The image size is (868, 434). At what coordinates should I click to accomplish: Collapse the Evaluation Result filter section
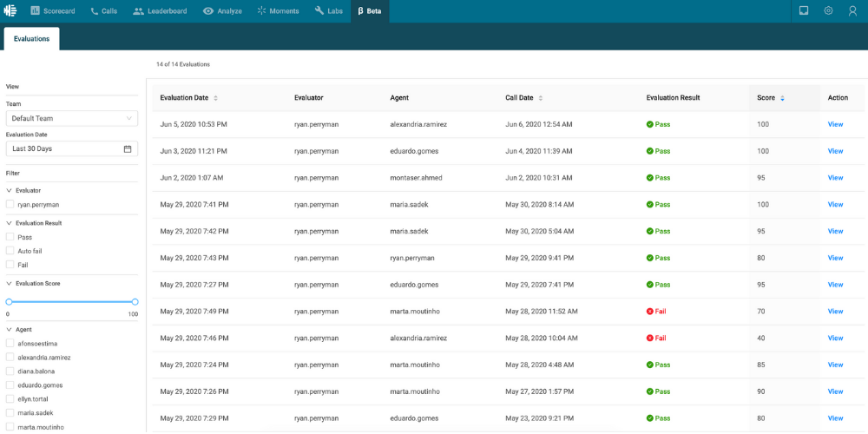[x=9, y=223]
